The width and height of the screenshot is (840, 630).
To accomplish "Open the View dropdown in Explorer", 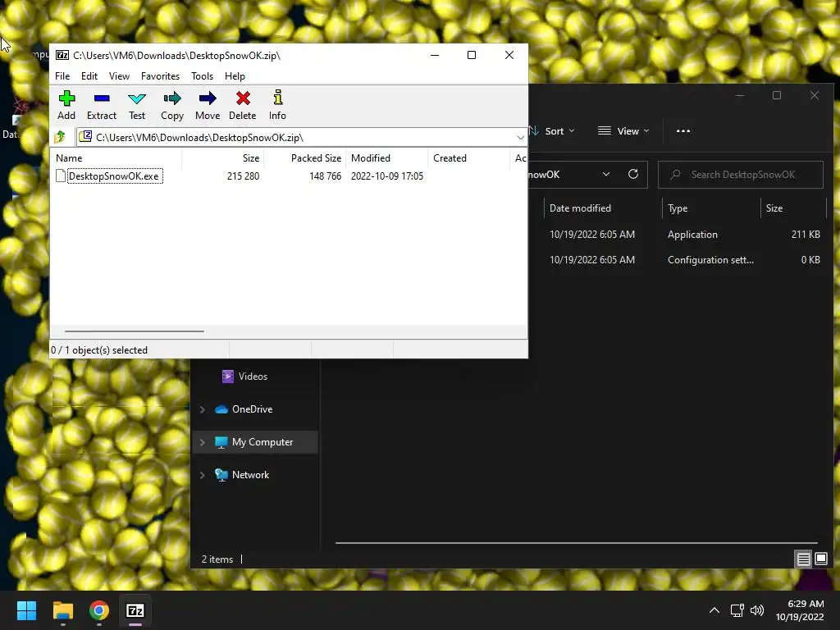I will (x=623, y=130).
